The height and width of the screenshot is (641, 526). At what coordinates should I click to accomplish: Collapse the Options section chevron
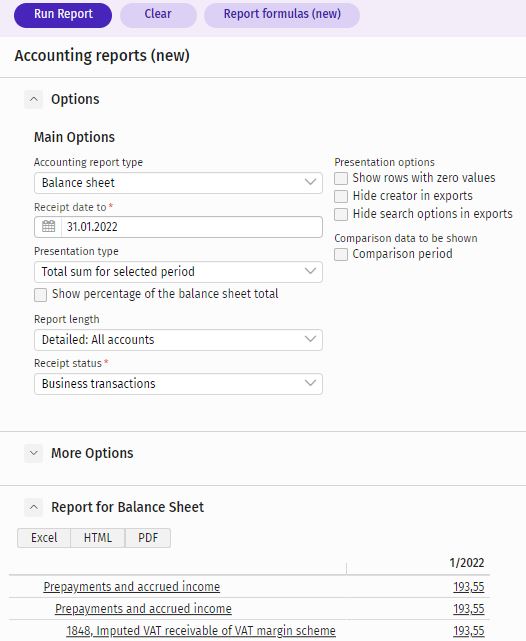coord(34,99)
